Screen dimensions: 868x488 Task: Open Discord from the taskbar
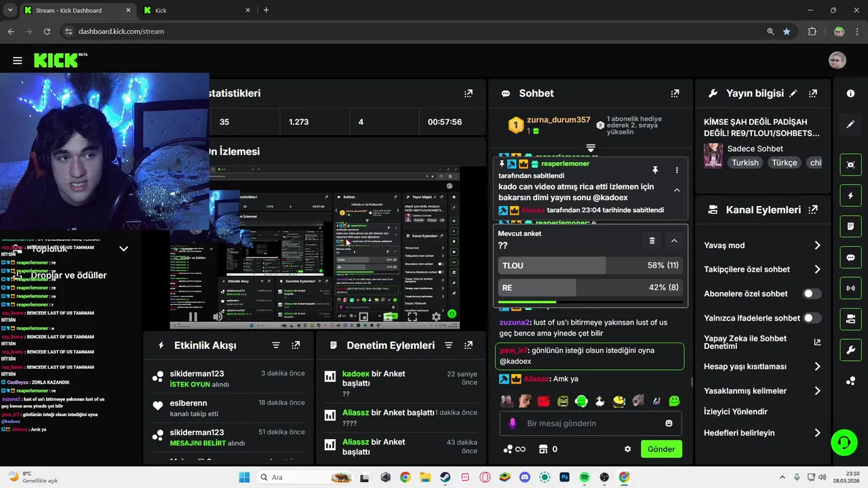[x=525, y=477]
